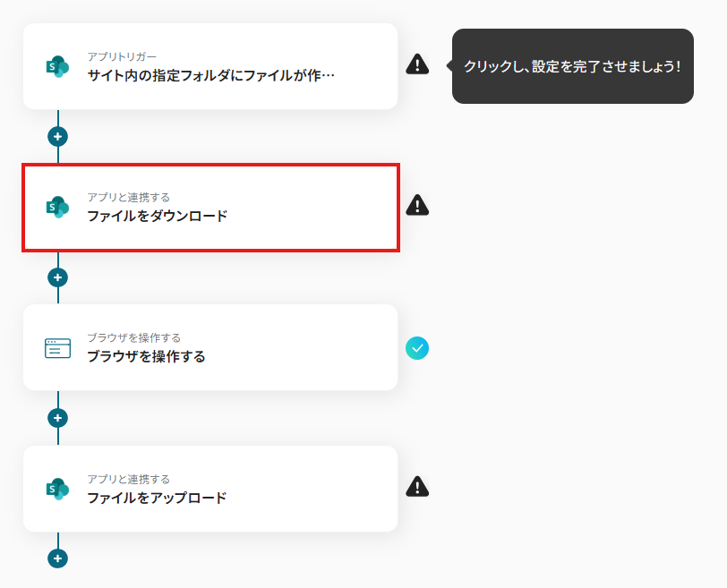Click the gray ブラウザを操作する subtitle label

tap(134, 337)
